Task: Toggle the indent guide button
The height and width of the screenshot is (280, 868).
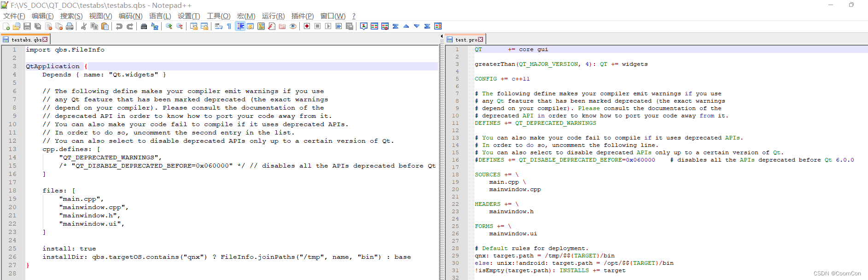Action: point(240,26)
